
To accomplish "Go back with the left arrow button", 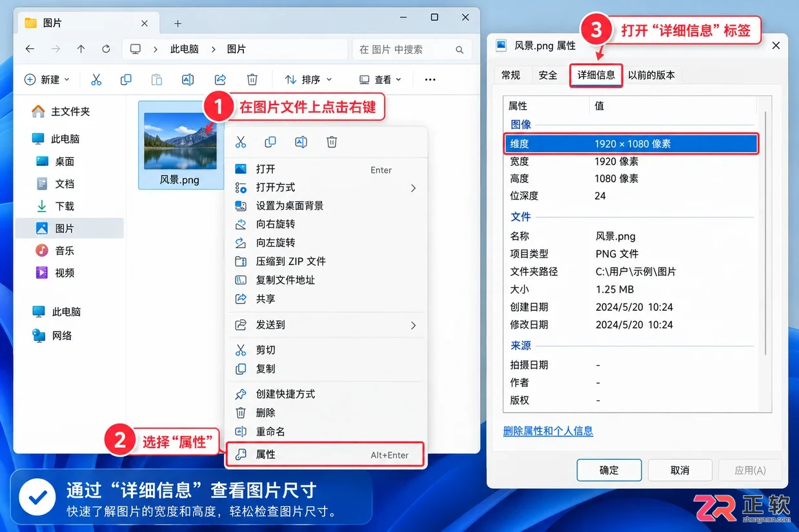I will click(30, 49).
